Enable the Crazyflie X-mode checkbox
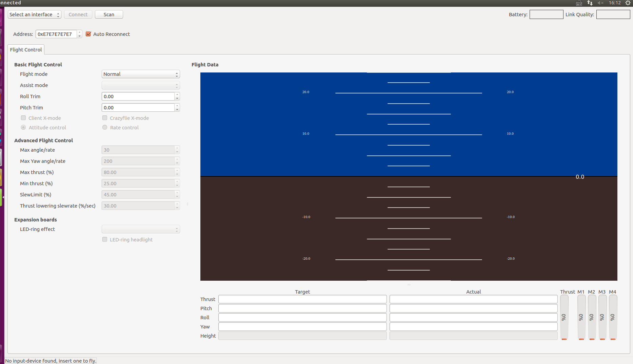This screenshot has width=633, height=364. pos(105,118)
